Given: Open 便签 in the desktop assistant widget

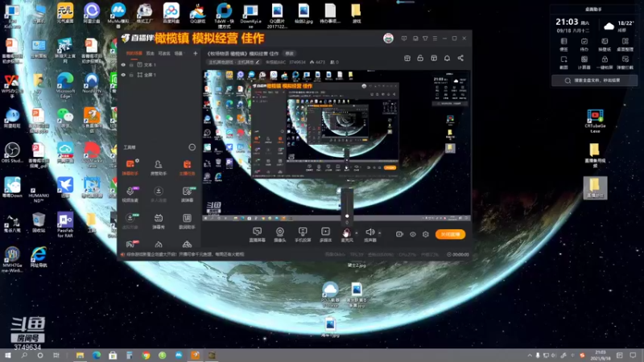Looking at the screenshot, I should 564,44.
